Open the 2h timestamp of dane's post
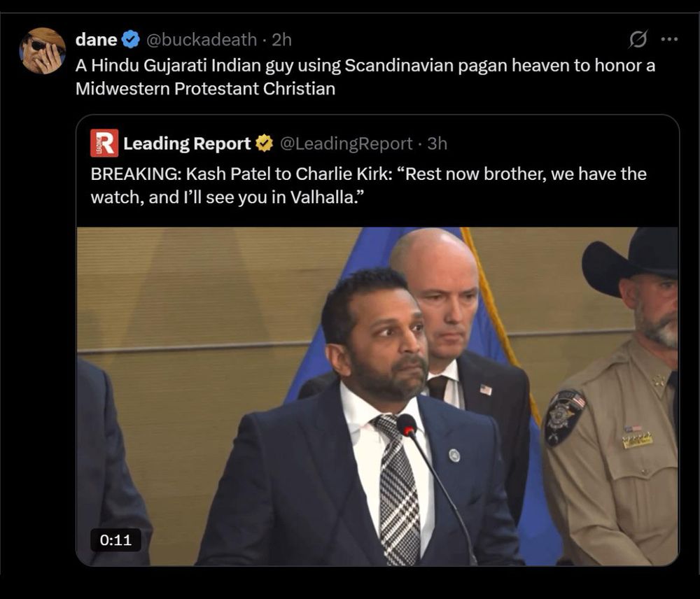This screenshot has width=700, height=599. pyautogui.click(x=281, y=40)
